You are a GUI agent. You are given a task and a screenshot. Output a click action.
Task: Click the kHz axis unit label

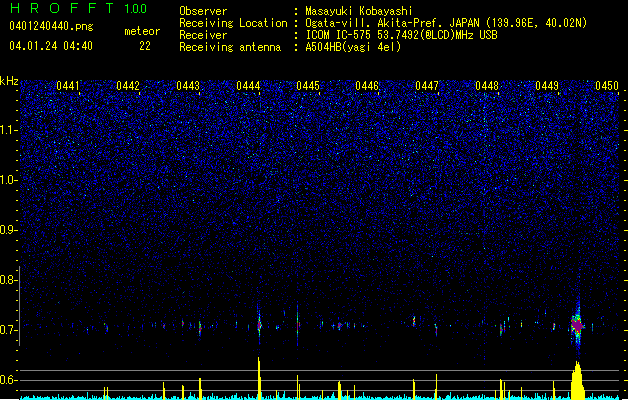coord(9,81)
